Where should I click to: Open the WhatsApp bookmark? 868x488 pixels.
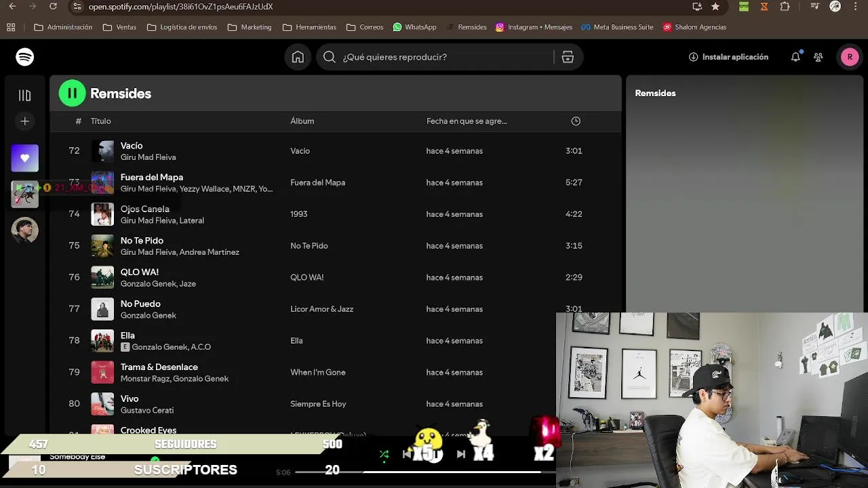tap(415, 27)
